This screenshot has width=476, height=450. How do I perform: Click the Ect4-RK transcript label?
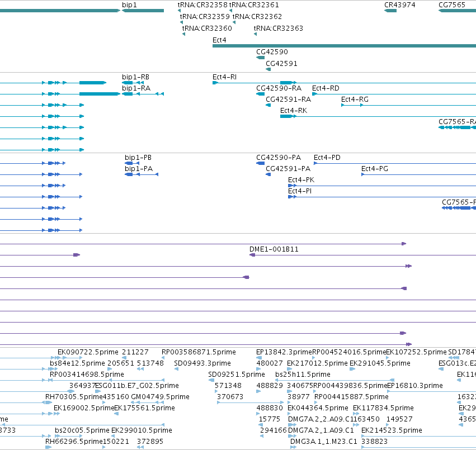pos(294,111)
